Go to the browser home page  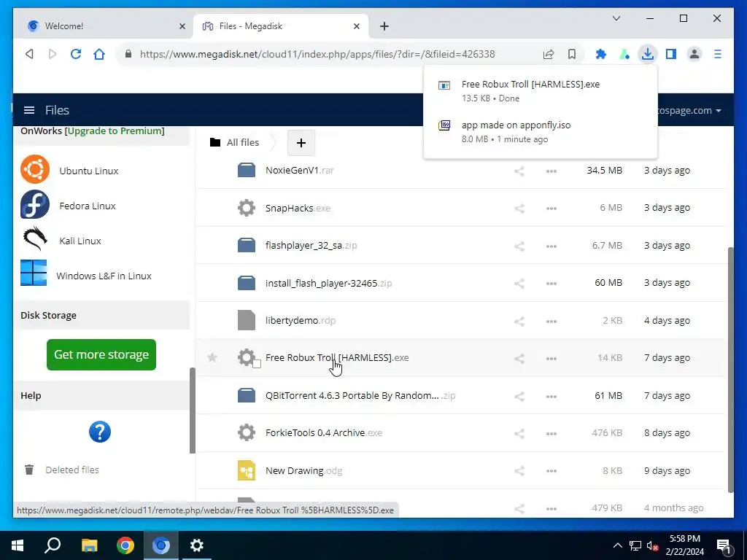[99, 54]
